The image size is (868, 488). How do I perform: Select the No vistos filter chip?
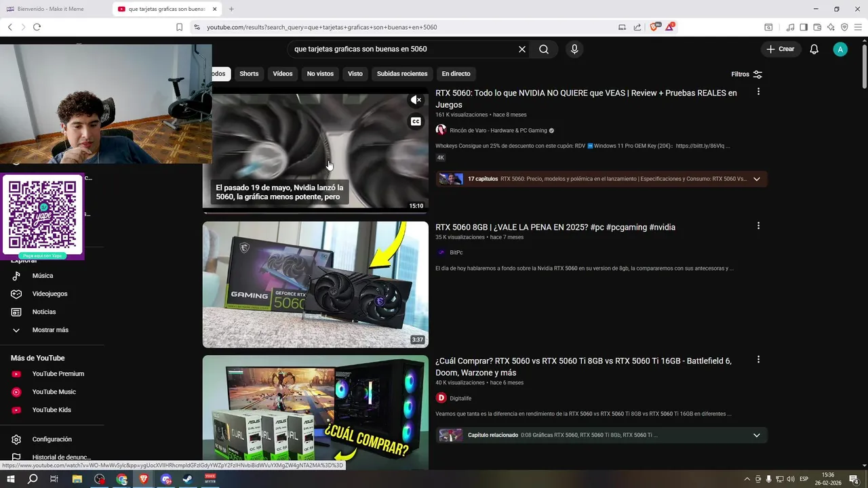point(320,74)
